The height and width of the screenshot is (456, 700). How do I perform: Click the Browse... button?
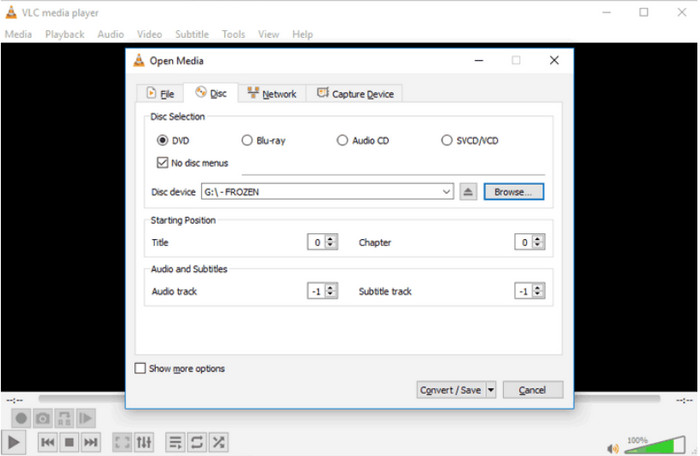[x=513, y=192]
